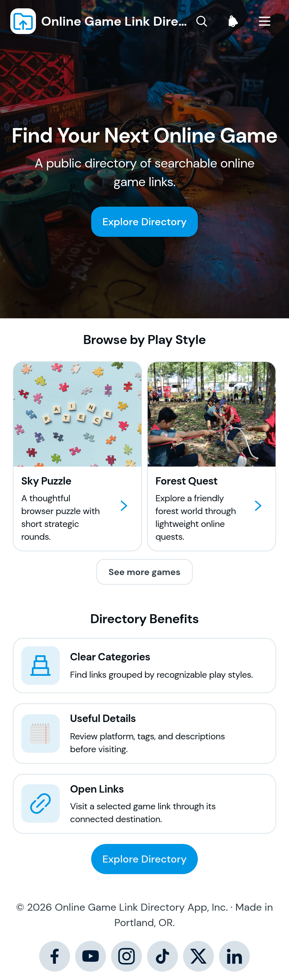289x980 pixels.
Task: Click the TikTok footer icon
Action: [x=162, y=956]
